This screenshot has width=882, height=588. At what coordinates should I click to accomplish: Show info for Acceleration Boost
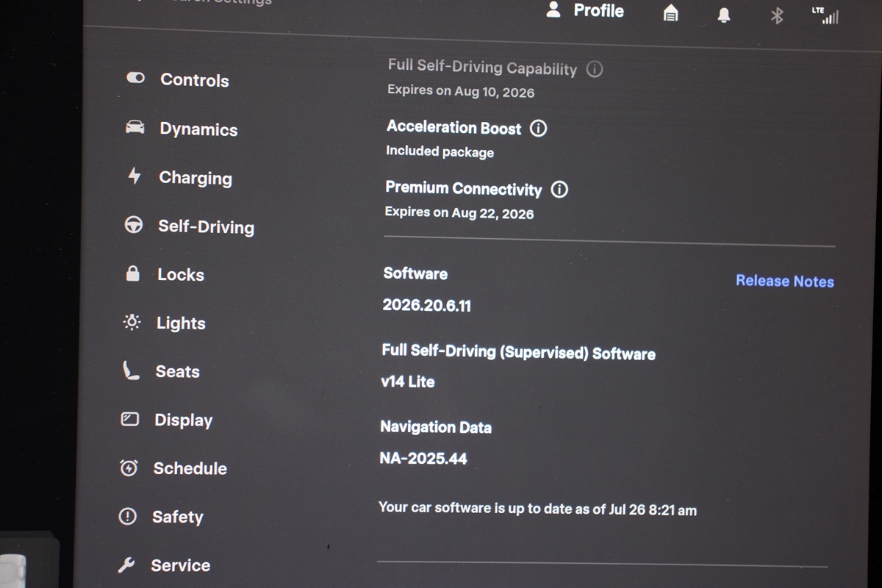click(539, 129)
